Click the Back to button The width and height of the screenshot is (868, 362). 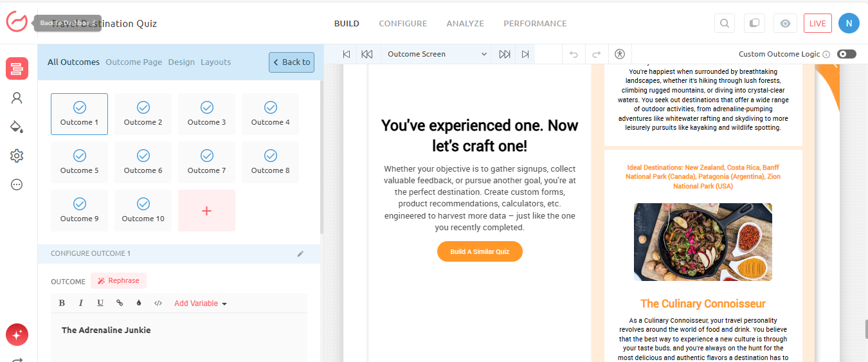(291, 62)
